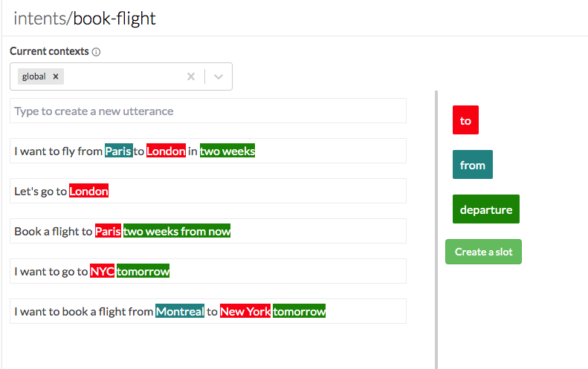Image resolution: width=588 pixels, height=369 pixels.
Task: Click the 'two weeks' departure tag
Action: click(x=227, y=151)
